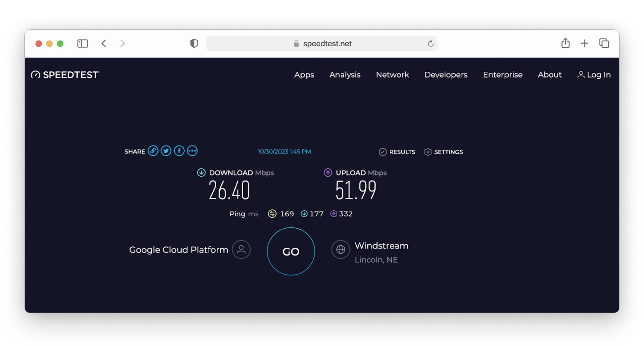
Task: Go forward in Safari
Action: tap(123, 43)
